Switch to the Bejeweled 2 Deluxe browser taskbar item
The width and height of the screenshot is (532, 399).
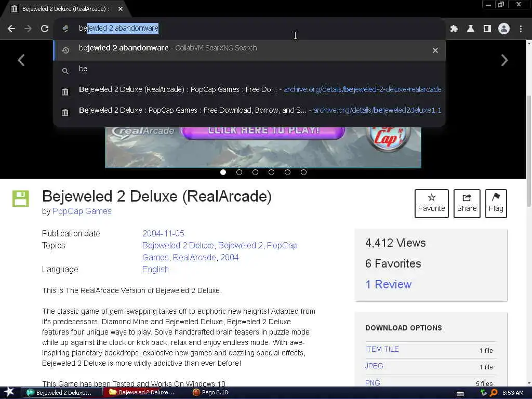61,393
